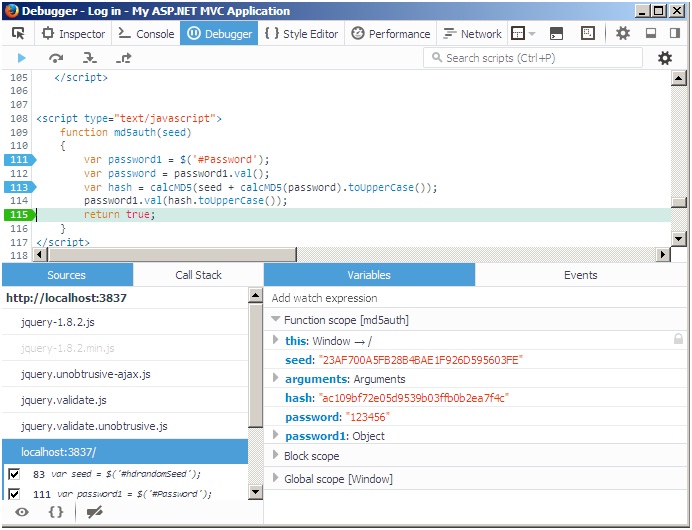This screenshot has width=692, height=530.
Task: Collapse Function scope [md5auth]
Action: coord(276,319)
